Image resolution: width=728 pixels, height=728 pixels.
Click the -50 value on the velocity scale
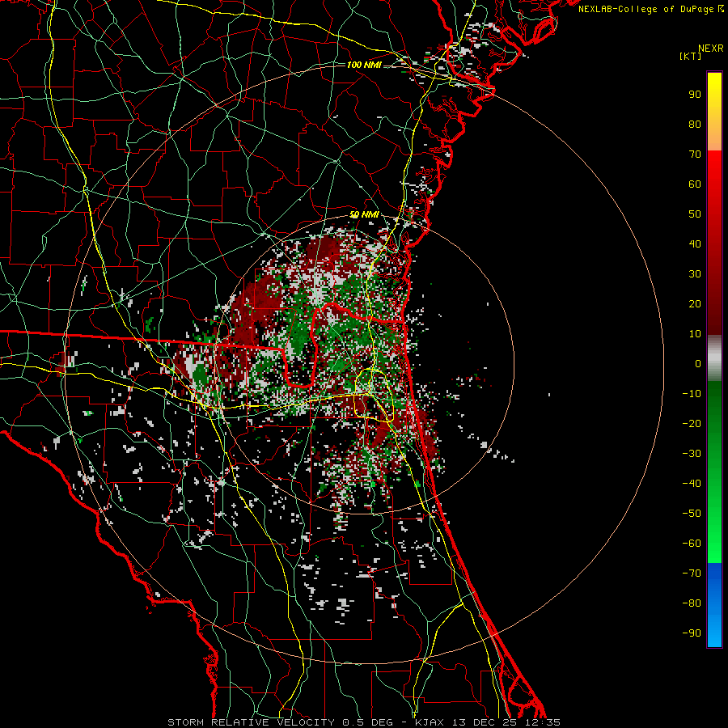pos(692,514)
